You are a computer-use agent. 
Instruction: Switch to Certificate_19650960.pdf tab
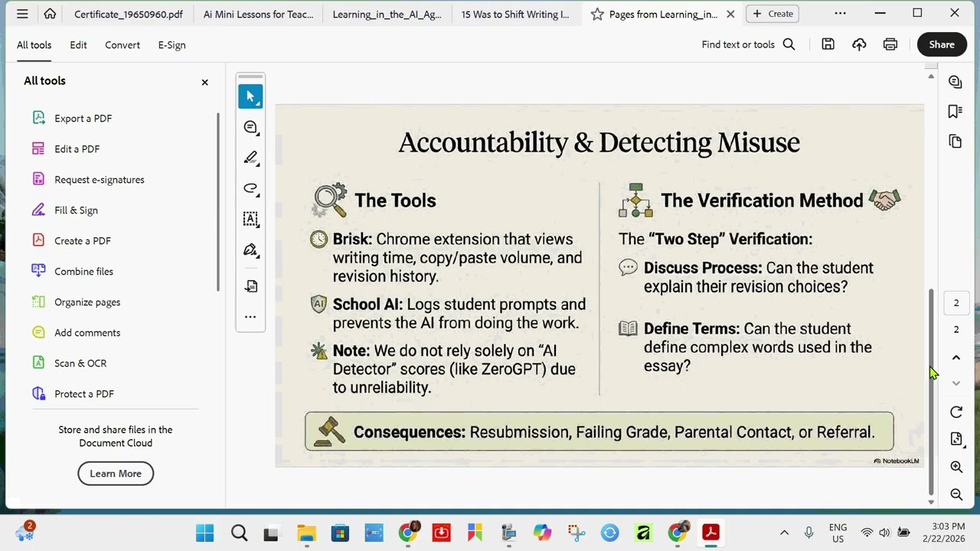[129, 14]
